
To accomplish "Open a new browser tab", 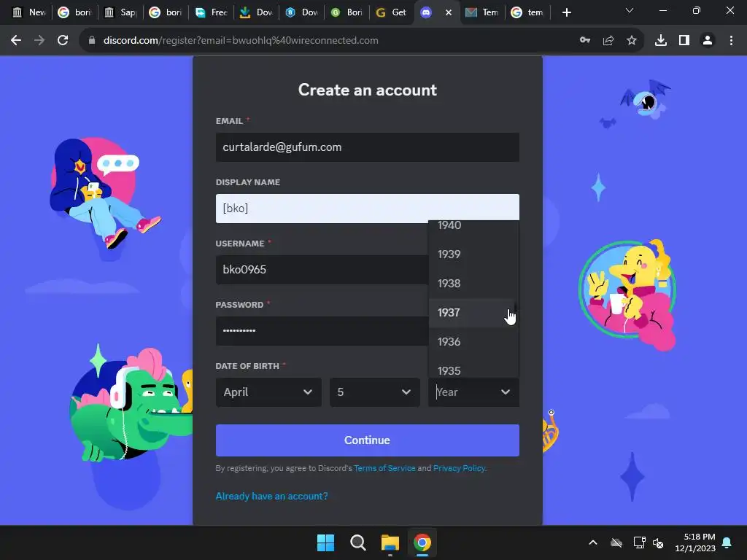I will coord(566,12).
